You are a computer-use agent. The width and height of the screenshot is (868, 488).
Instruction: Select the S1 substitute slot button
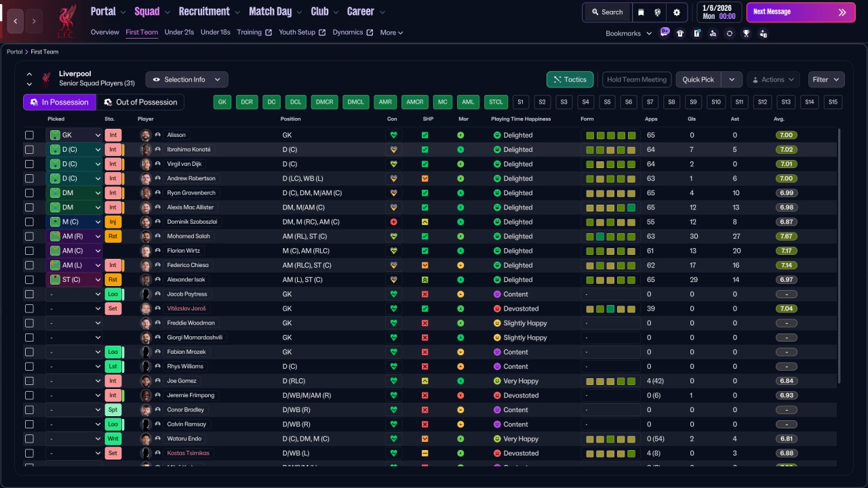[x=520, y=102]
